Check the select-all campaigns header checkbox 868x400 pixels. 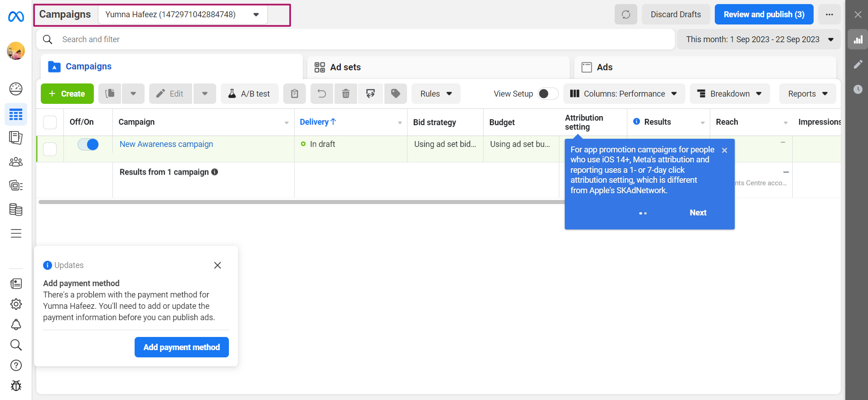[50, 122]
